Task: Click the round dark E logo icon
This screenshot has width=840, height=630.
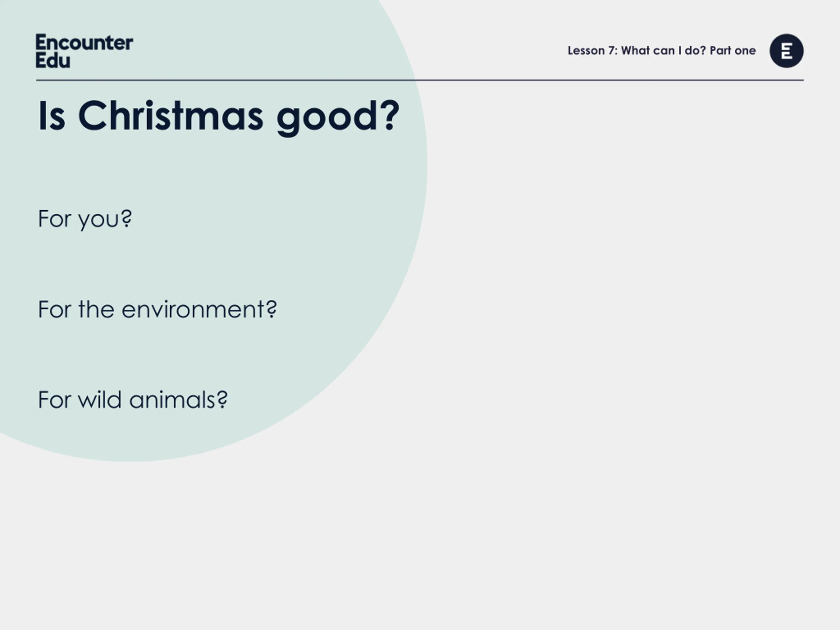Action: [x=787, y=51]
